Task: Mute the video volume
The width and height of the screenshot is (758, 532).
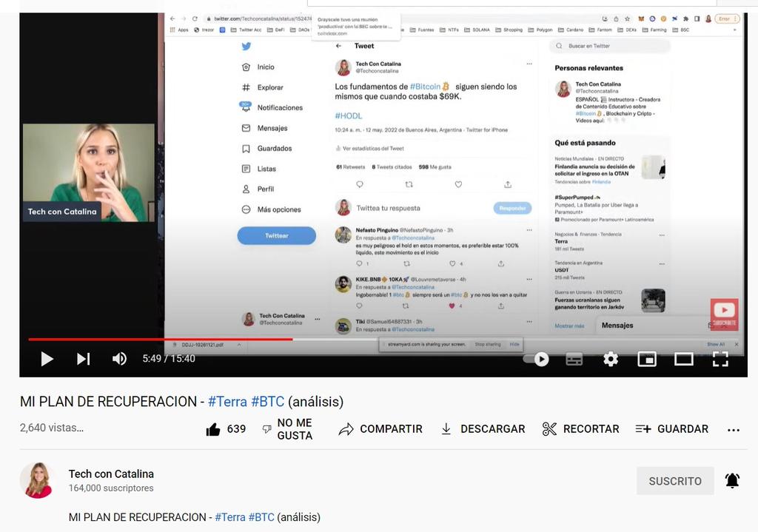Action: tap(119, 359)
